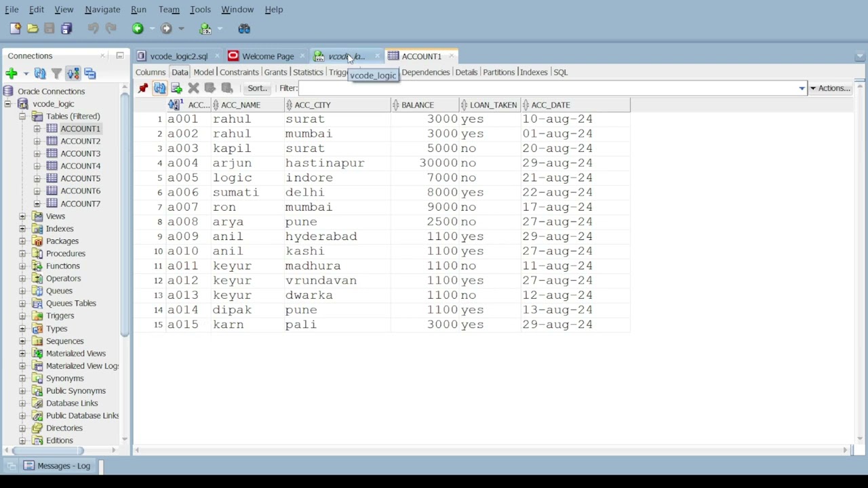Click the green Back navigation arrow

pos(138,28)
